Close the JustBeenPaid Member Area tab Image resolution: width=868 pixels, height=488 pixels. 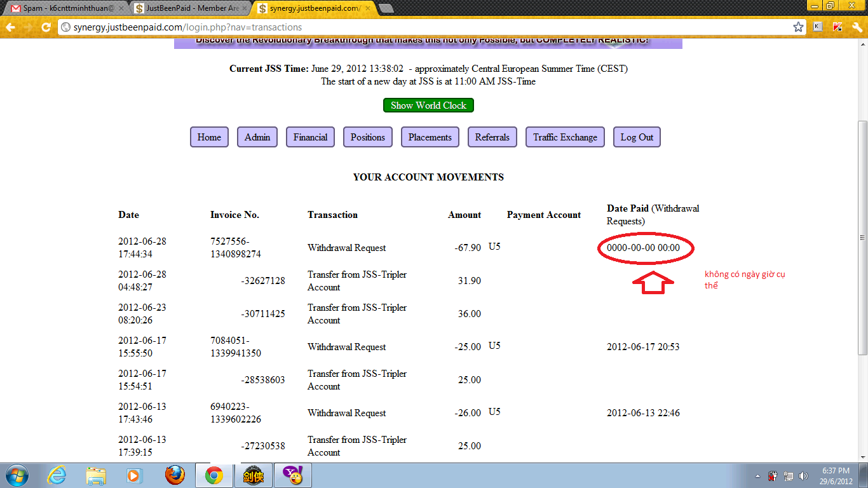(x=245, y=8)
